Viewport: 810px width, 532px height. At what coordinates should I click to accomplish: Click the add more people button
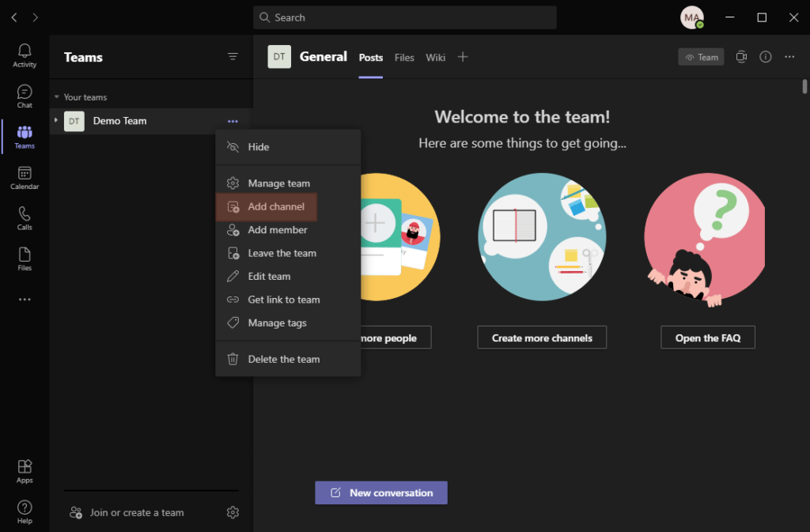(x=396, y=338)
